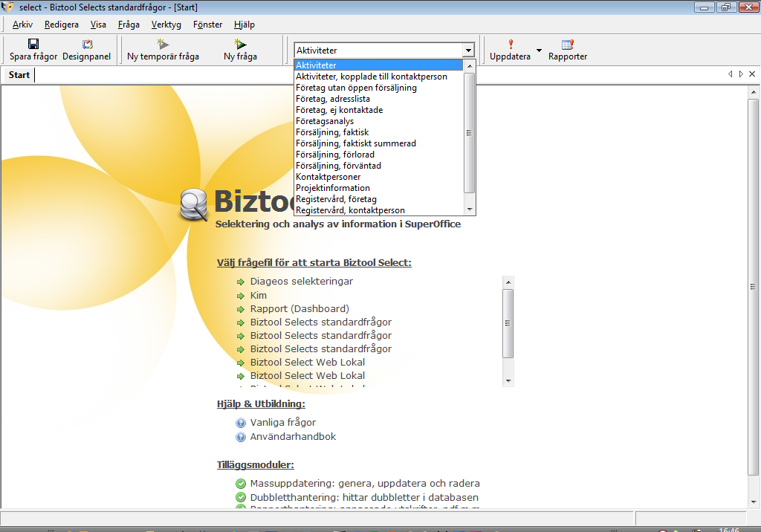Click main page scroll-up arrow
Screen dimensions: 761x532
[x=754, y=91]
